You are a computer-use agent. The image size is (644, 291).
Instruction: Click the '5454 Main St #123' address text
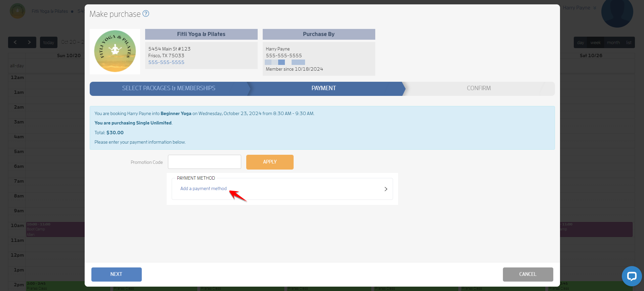pos(169,49)
